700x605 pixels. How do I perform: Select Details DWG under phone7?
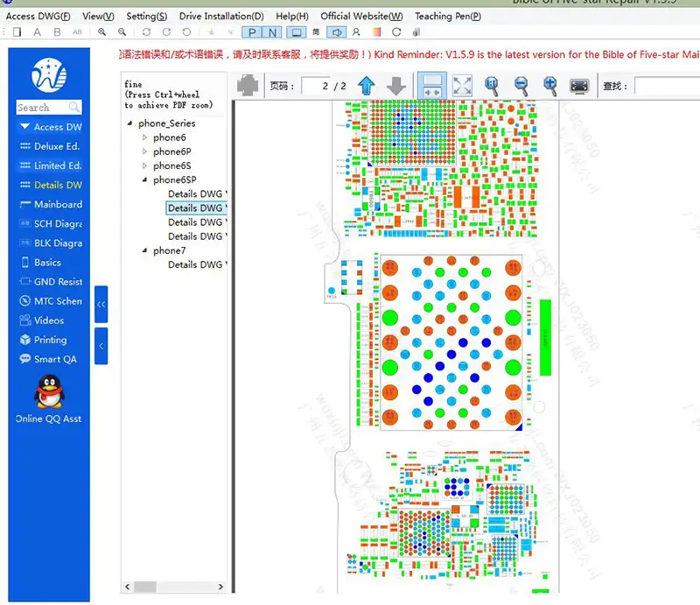pyautogui.click(x=197, y=264)
